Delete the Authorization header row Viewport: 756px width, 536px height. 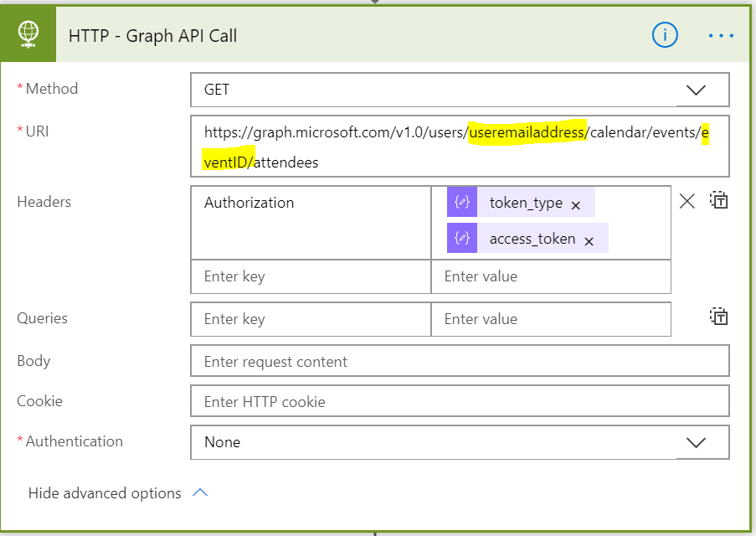pyautogui.click(x=687, y=201)
